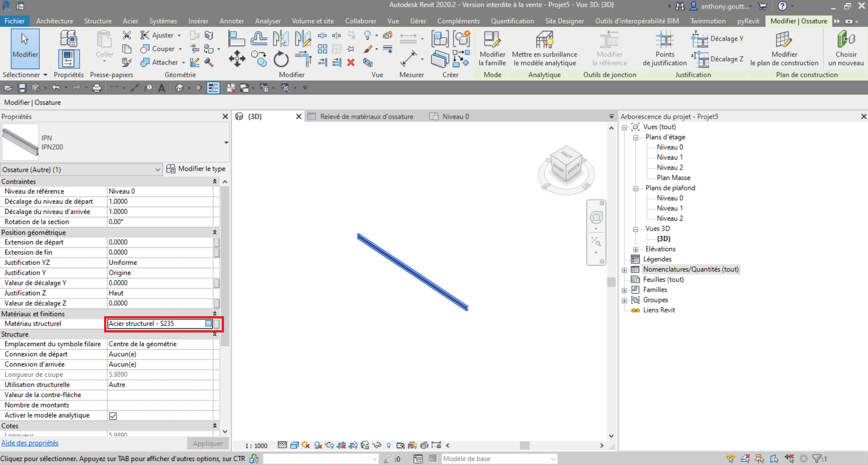Image resolution: width=868 pixels, height=465 pixels.
Task: Click the Modifier le type button
Action: (x=196, y=169)
